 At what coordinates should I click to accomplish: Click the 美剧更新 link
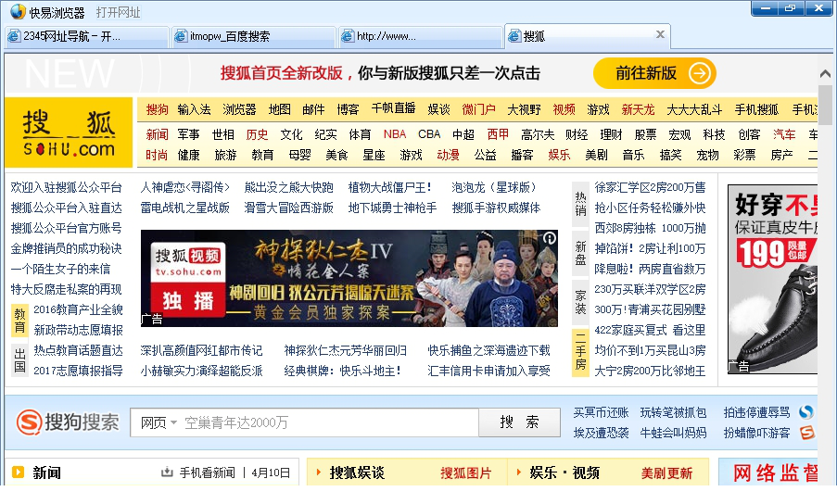pos(666,473)
